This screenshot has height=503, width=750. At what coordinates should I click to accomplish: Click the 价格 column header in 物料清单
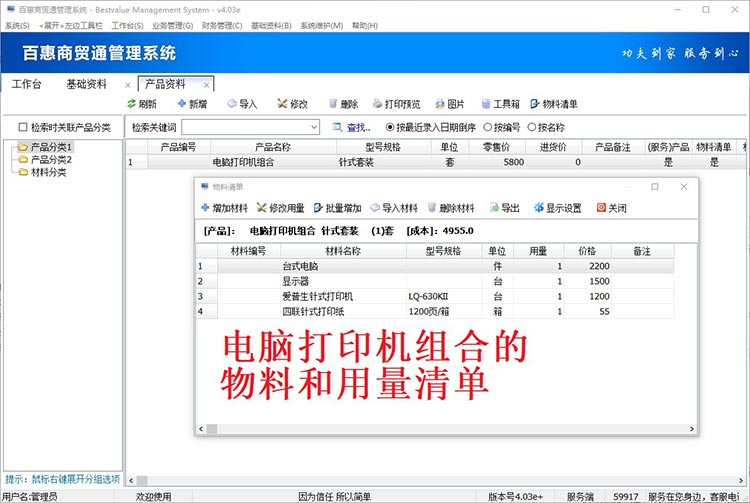coord(587,251)
